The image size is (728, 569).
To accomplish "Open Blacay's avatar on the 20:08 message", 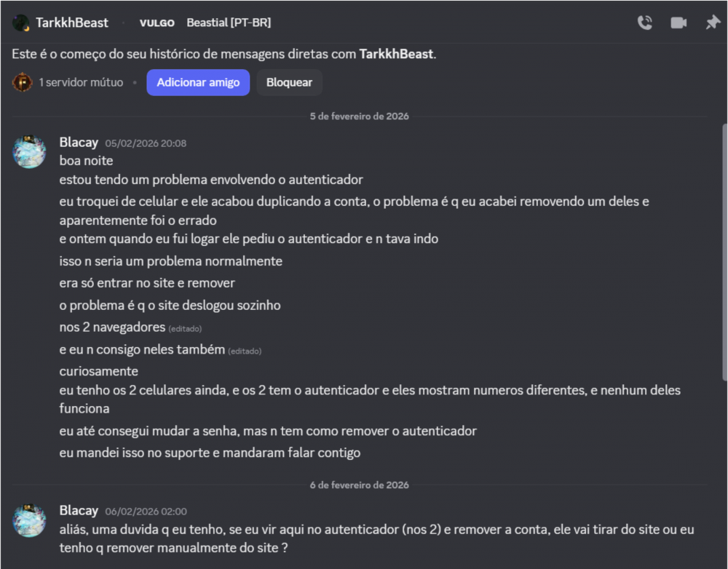I will click(29, 152).
